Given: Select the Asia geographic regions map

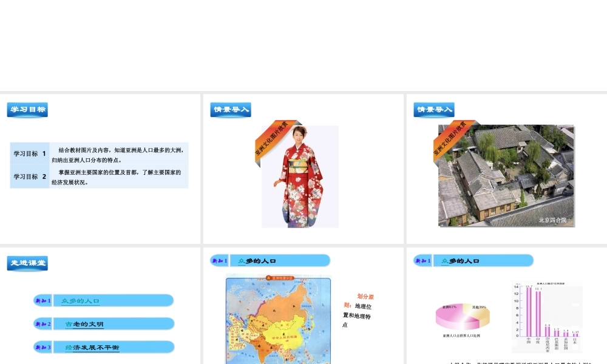Looking at the screenshot, I should tap(279, 319).
